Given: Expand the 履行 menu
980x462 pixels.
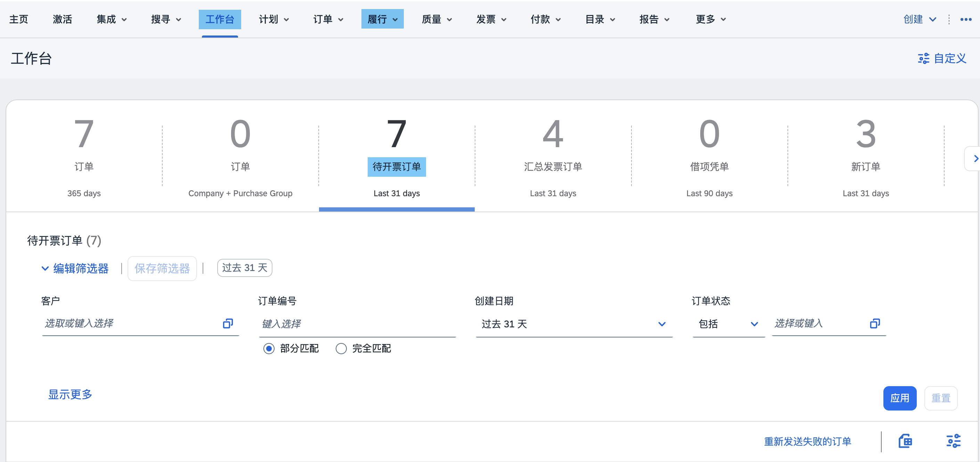Looking at the screenshot, I should click(382, 19).
